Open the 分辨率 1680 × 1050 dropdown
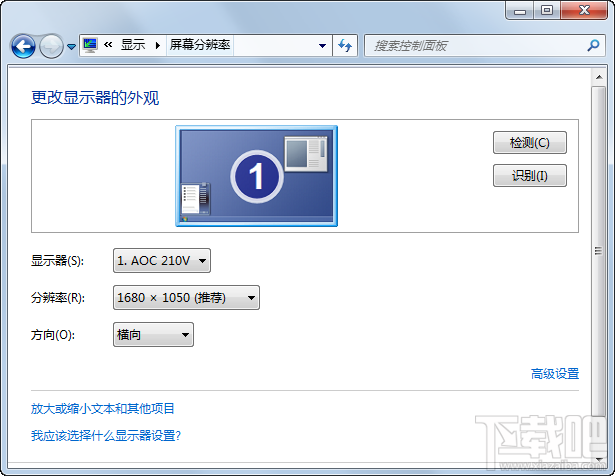This screenshot has height=476, width=615. pyautogui.click(x=186, y=298)
